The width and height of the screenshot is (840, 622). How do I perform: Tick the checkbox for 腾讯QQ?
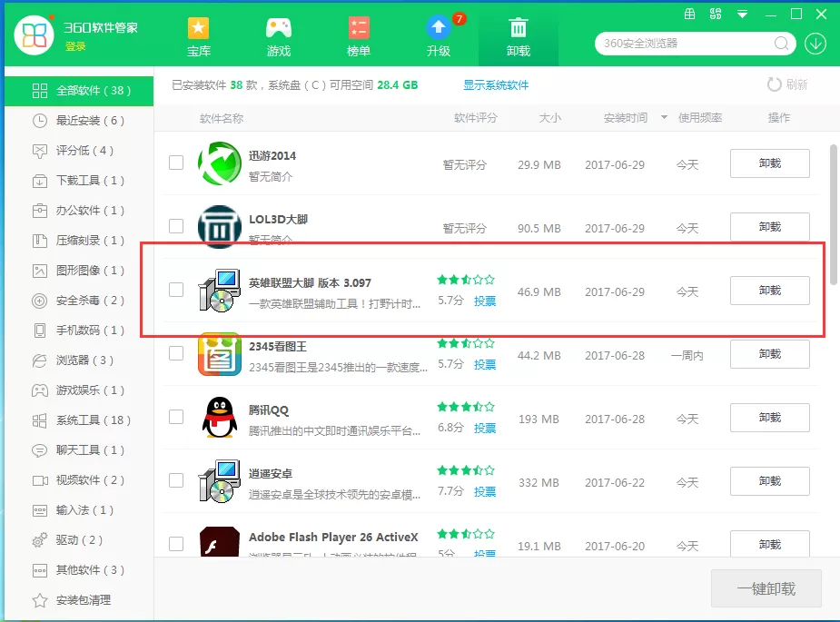pos(176,417)
